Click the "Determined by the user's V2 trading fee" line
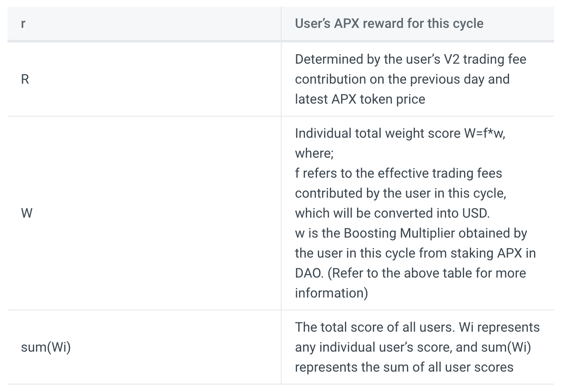This screenshot has width=564, height=392. pos(410,59)
